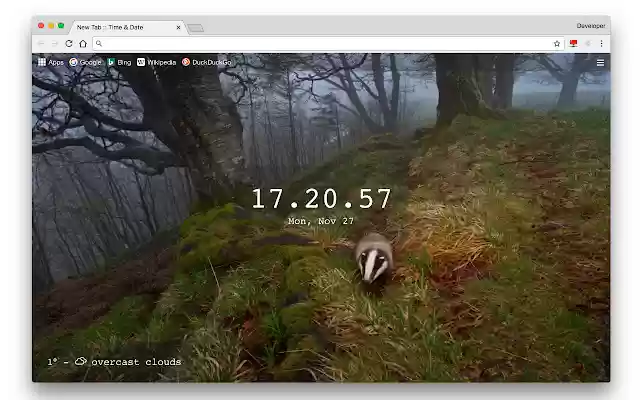
Task: Focus the address bar search field
Action: [x=328, y=44]
